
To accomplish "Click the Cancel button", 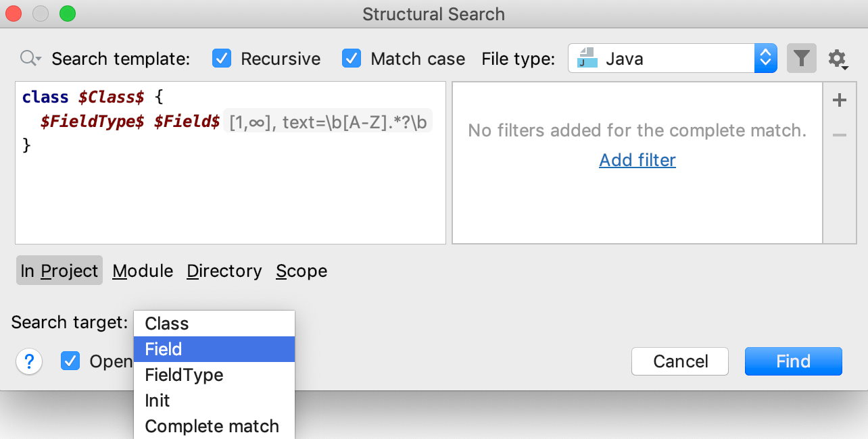I will 680,361.
